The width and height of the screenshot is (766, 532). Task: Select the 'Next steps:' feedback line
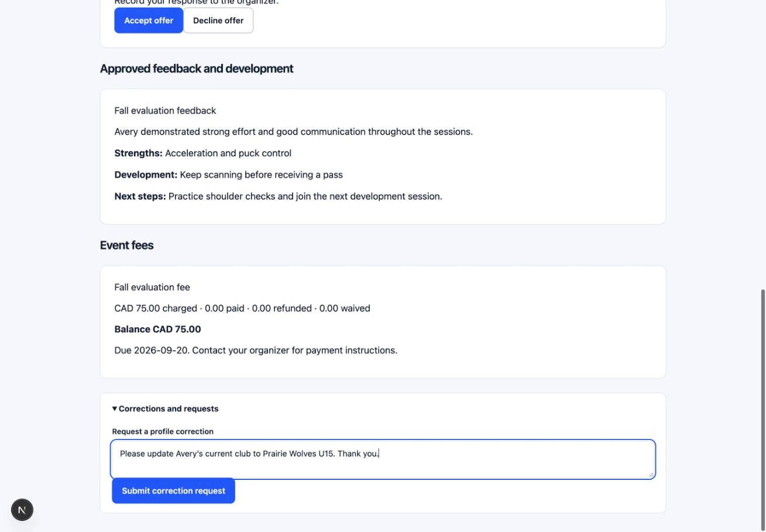click(279, 196)
